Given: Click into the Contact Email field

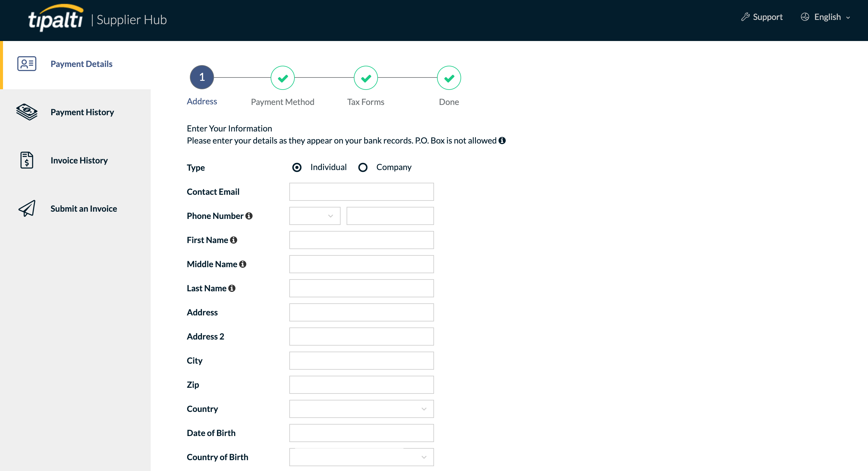Looking at the screenshot, I should click(361, 192).
